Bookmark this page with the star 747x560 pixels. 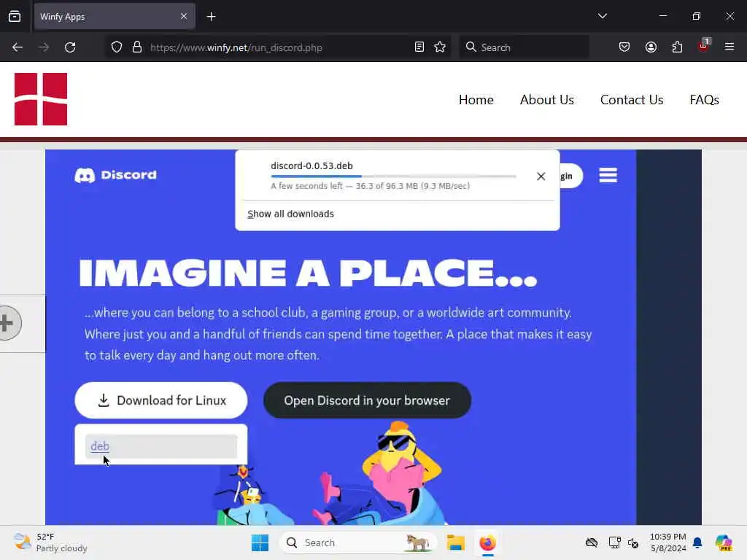point(440,47)
